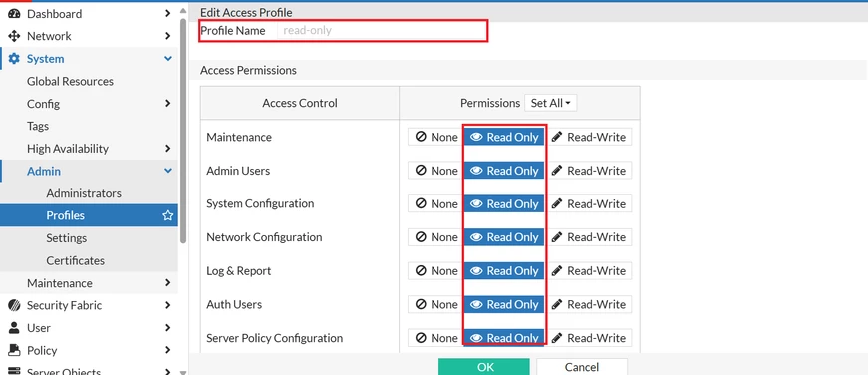The width and height of the screenshot is (868, 375).
Task: Expand the Policy menu chevron
Action: (x=168, y=350)
